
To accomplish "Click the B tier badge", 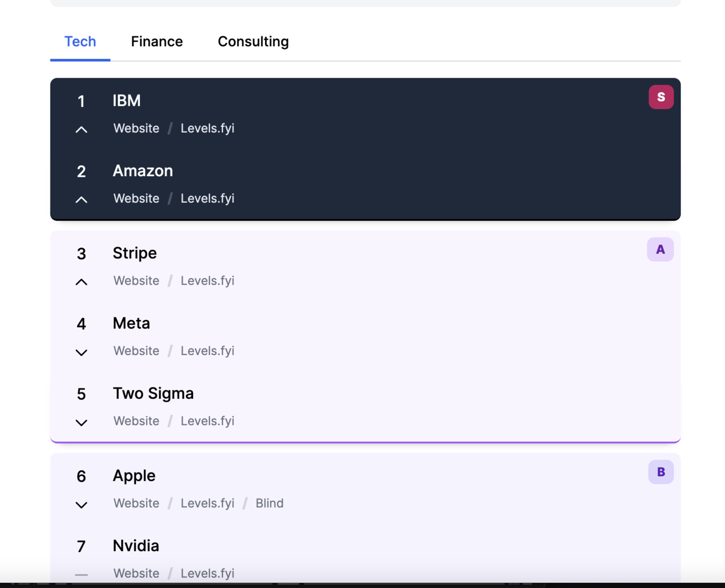I will point(661,472).
